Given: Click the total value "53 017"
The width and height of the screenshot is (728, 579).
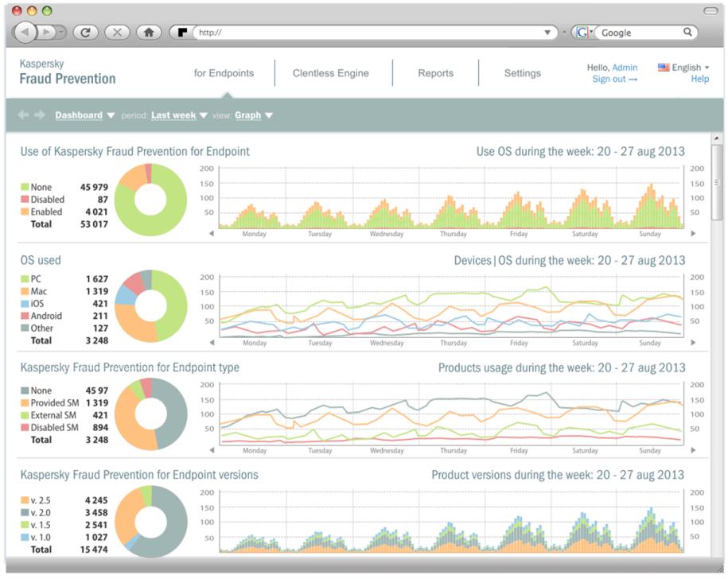Looking at the screenshot, I should (94, 224).
